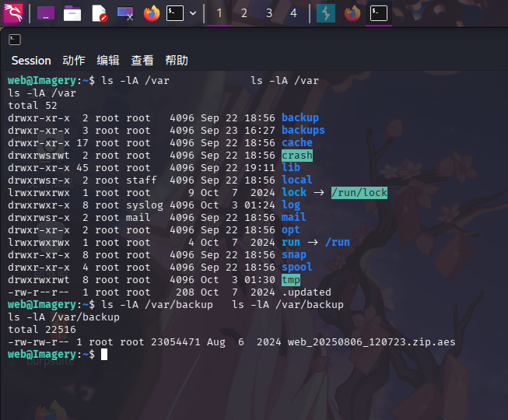Click the 'snap' directory name
Image resolution: width=508 pixels, height=420 pixels.
(x=294, y=255)
